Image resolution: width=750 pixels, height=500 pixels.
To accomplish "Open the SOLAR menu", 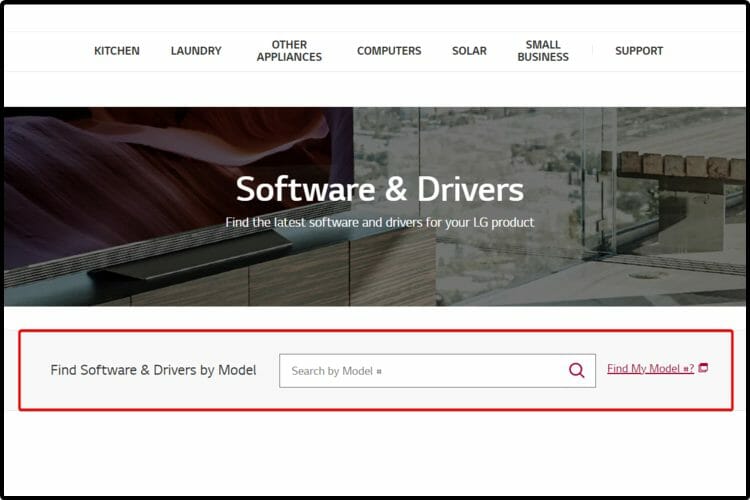I will [469, 51].
